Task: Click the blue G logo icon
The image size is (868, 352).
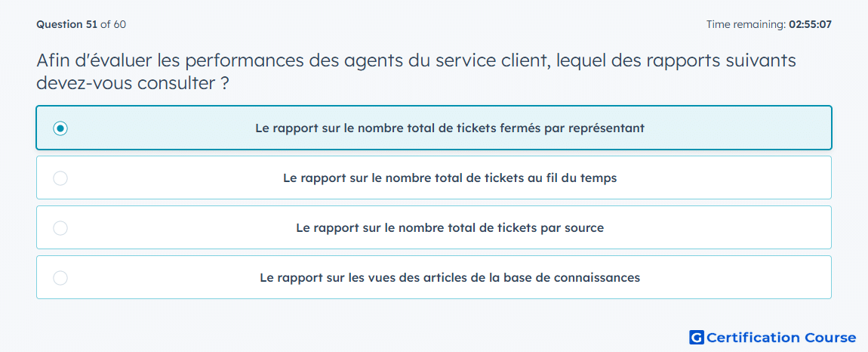Action: coord(697,337)
